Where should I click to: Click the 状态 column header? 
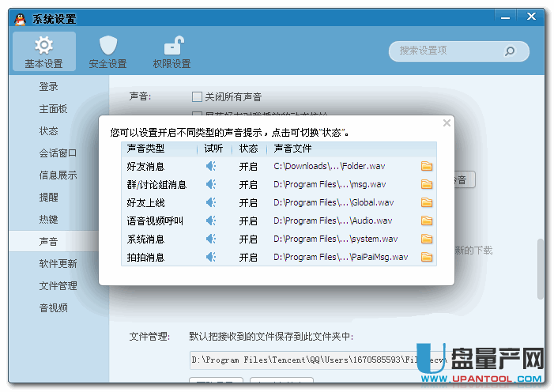click(x=248, y=149)
